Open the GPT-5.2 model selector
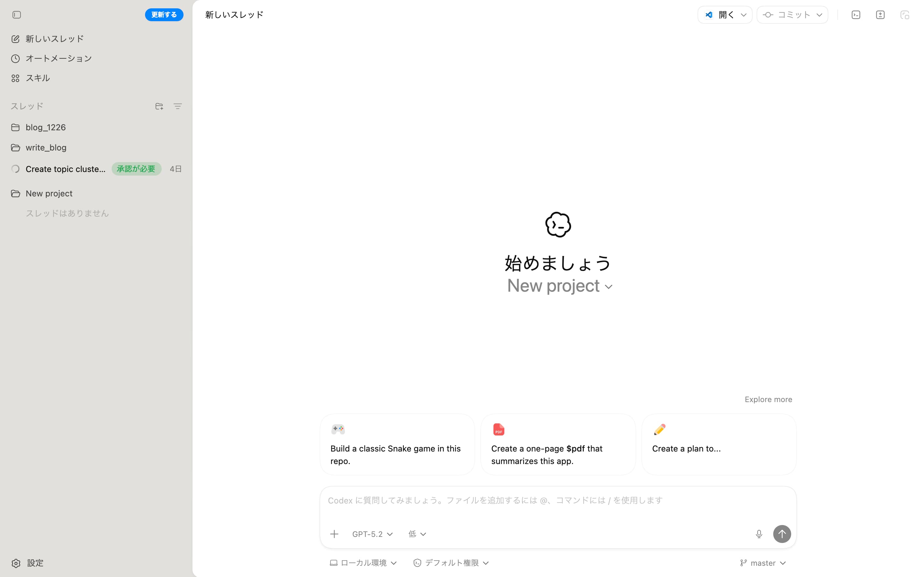The height and width of the screenshot is (577, 924). coord(372,534)
